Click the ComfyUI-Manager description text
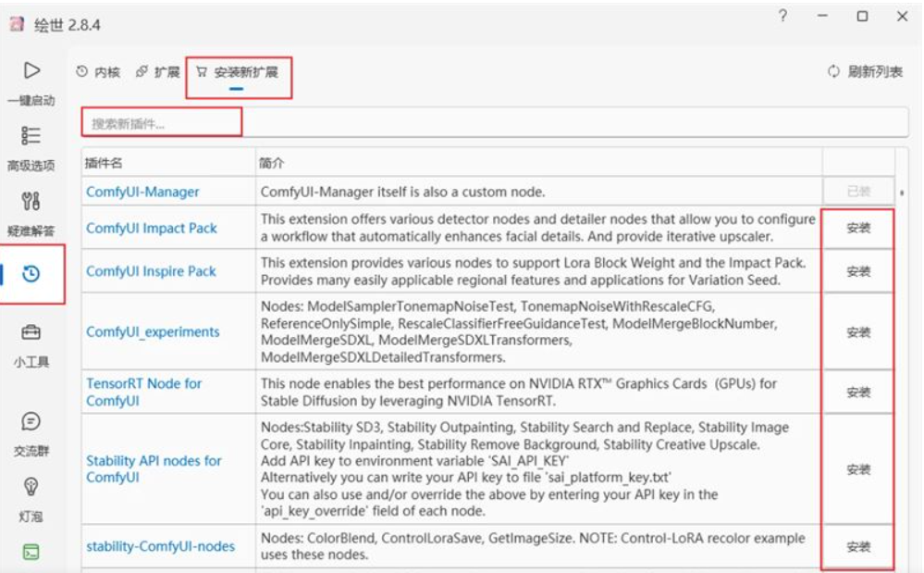Viewport: 924px width, 573px height. [x=402, y=192]
